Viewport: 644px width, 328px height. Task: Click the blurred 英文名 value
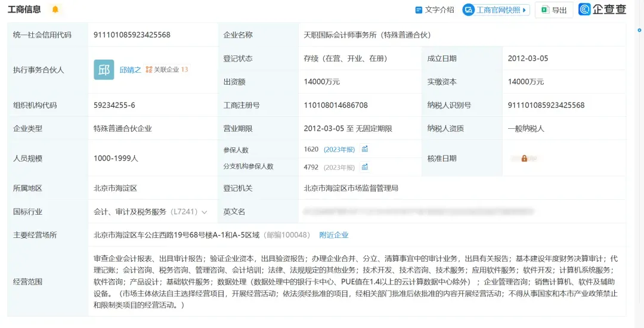[419, 212]
